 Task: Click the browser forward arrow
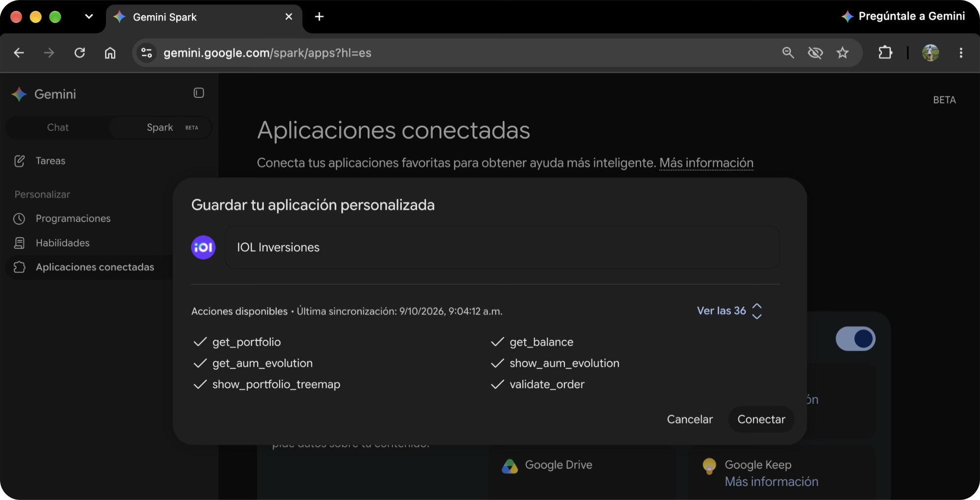pos(49,53)
